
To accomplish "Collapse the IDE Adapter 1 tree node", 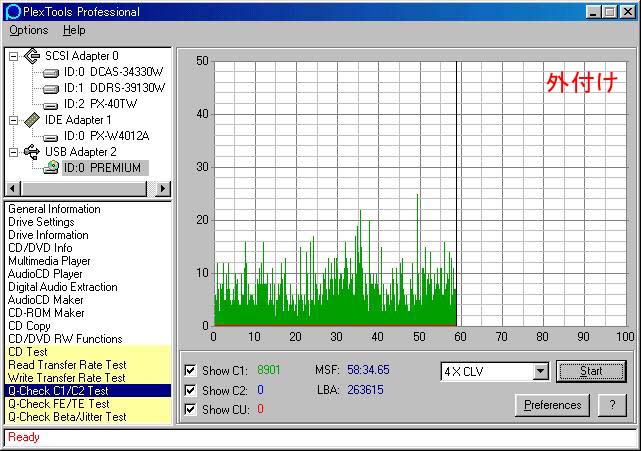I will click(13, 120).
